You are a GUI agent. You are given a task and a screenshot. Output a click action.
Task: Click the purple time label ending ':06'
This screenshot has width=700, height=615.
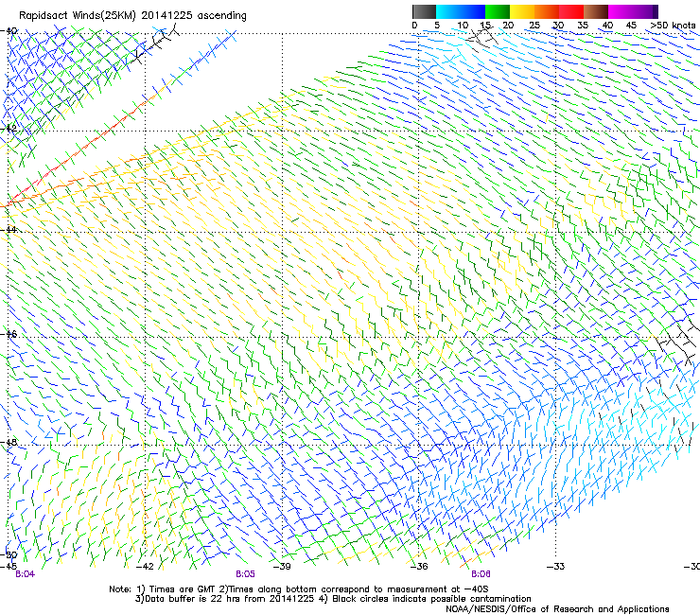[x=481, y=574]
